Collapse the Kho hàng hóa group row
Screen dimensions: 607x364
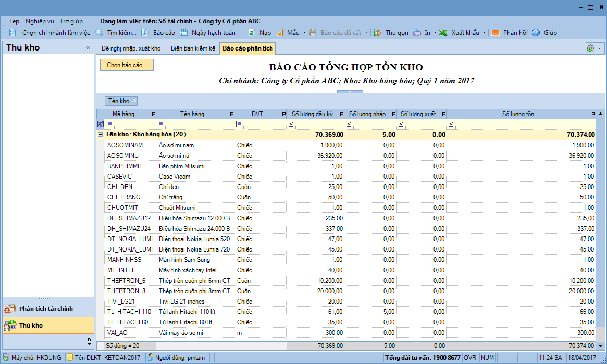pos(100,134)
